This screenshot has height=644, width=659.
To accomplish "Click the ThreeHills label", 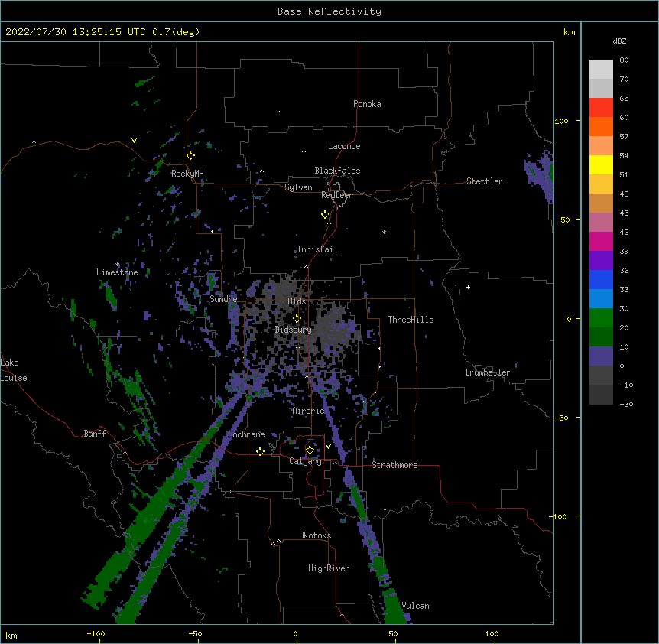I will coord(411,320).
